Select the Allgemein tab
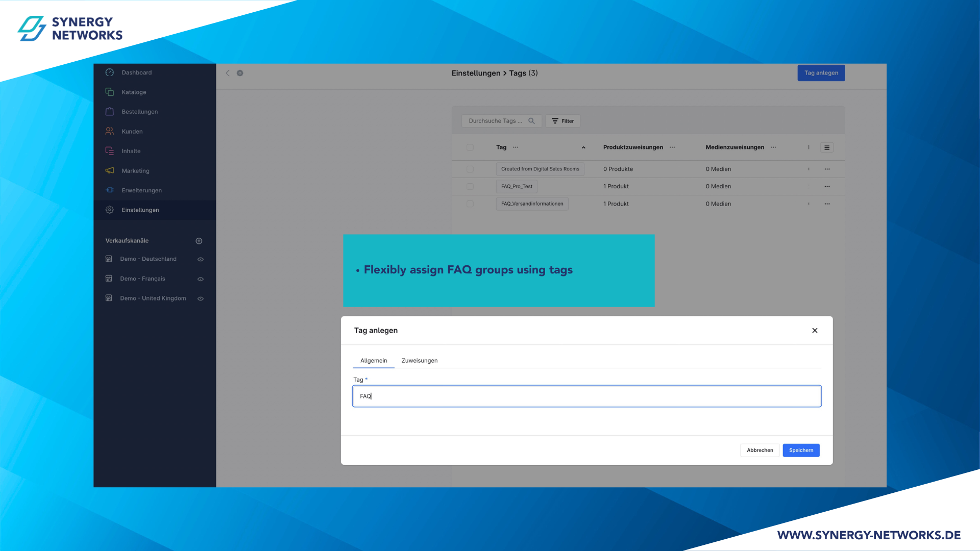 374,360
